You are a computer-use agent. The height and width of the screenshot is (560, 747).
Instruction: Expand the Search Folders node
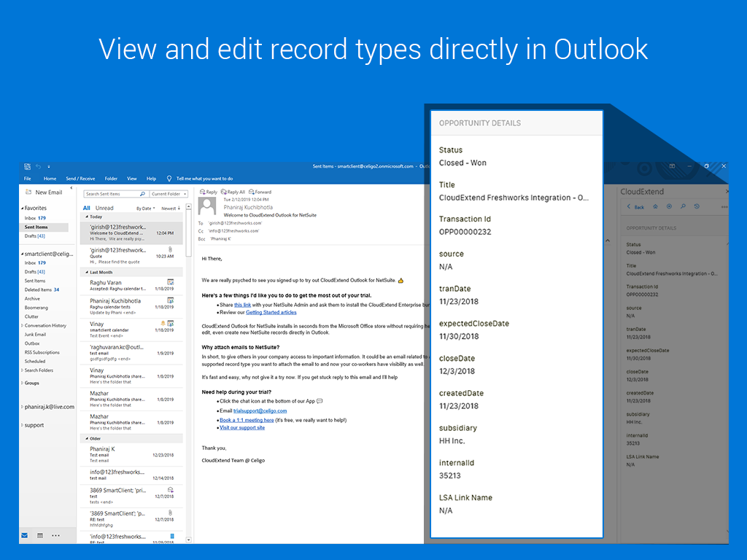[22, 370]
